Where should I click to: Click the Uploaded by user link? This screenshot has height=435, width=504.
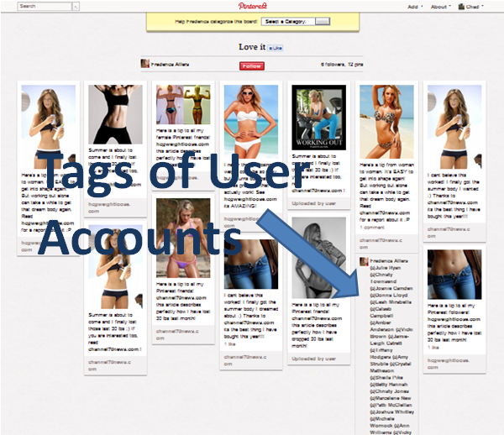[311, 179]
